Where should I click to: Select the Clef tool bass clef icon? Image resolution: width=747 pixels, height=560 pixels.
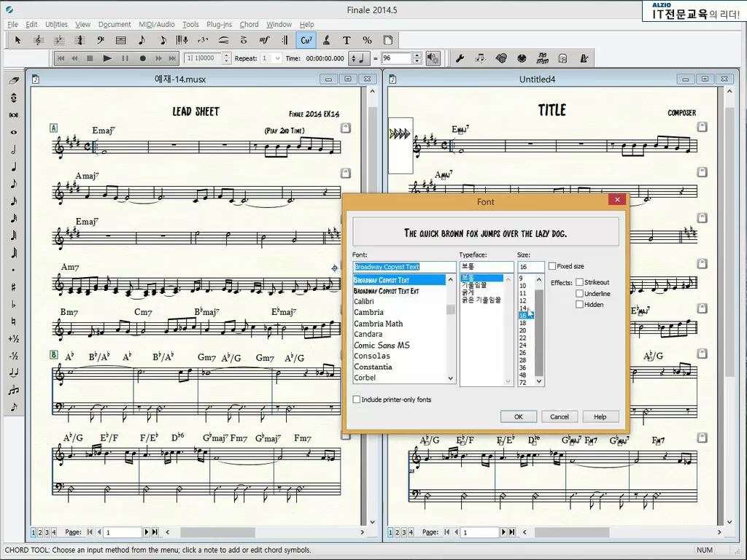101,41
